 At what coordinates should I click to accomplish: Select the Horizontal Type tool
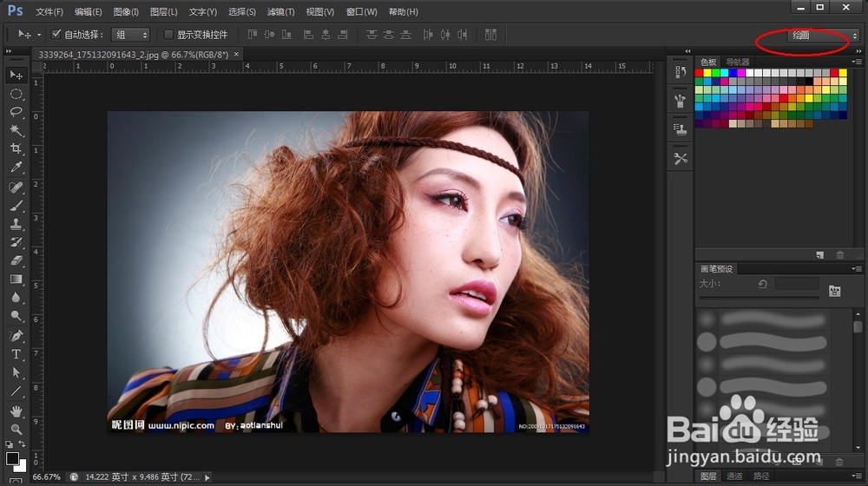point(16,354)
